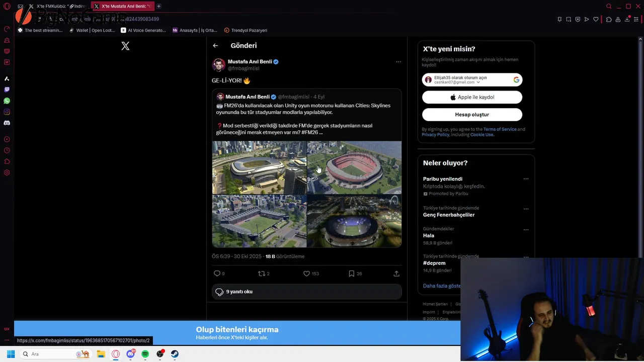Viewport: 644px width, 362px height.
Task: Repost using the retweet icon
Action: click(261, 274)
